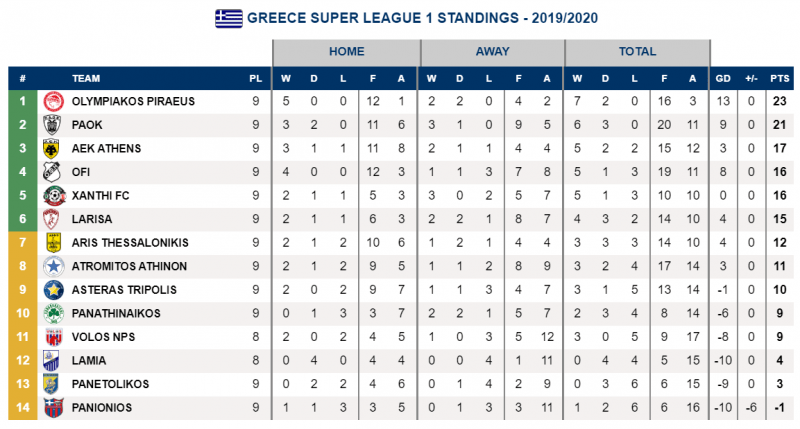Open the Larisa team name link

92,219
